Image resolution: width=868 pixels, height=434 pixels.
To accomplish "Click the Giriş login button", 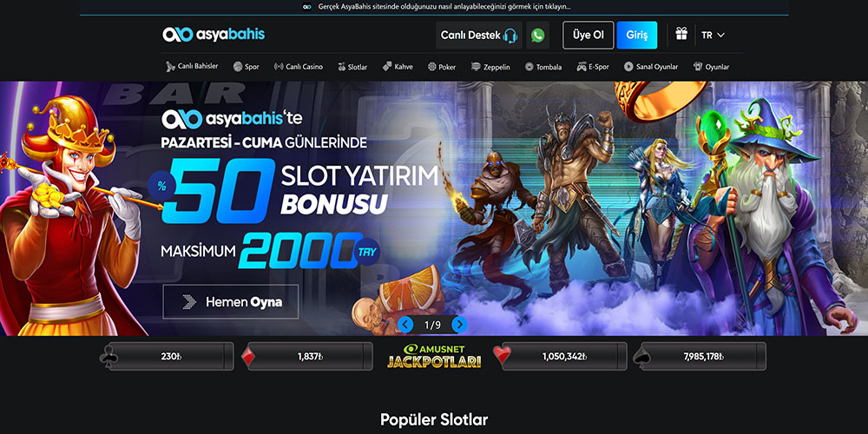I will [x=636, y=35].
